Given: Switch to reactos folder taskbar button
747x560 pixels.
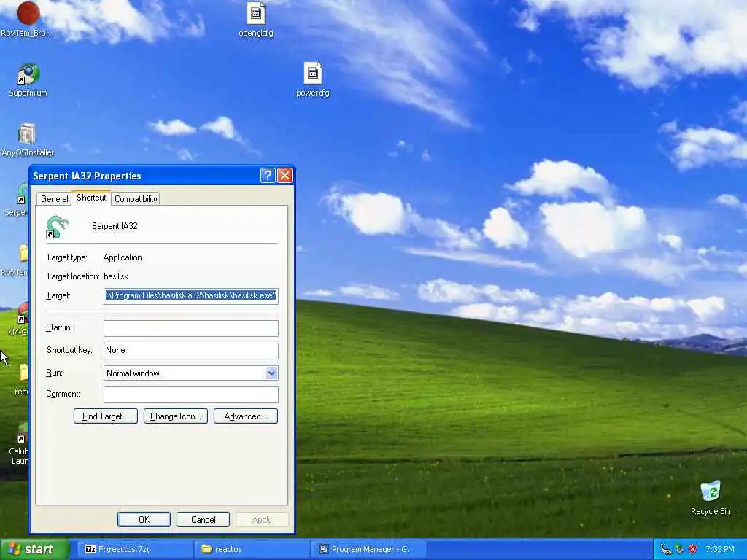Looking at the screenshot, I should pos(252,549).
